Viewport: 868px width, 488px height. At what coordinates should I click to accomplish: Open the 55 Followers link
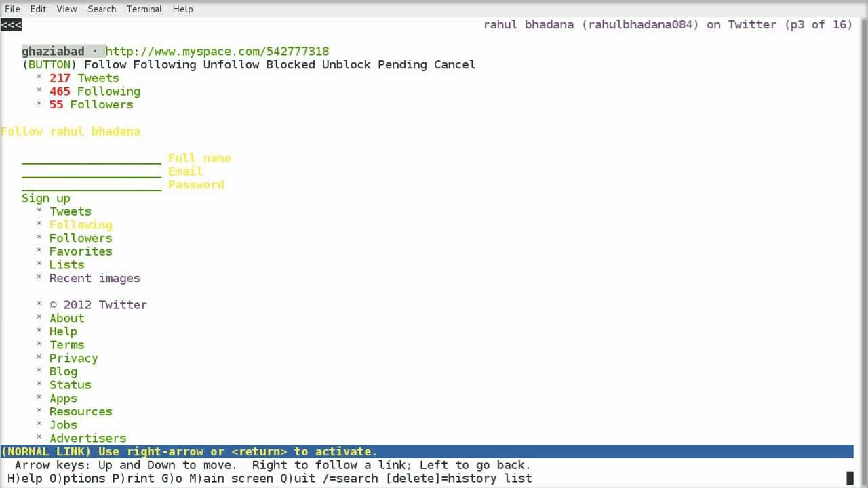click(91, 105)
